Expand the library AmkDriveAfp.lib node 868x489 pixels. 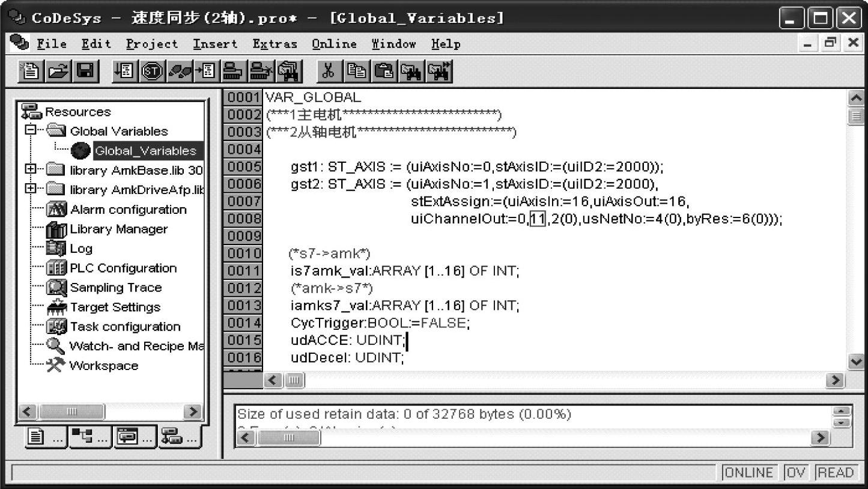pos(31,189)
